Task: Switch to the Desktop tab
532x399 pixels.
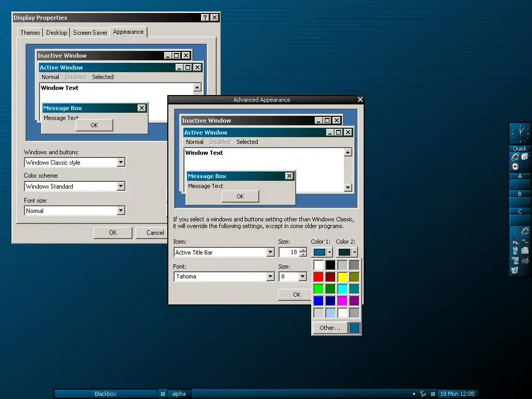Action: [x=57, y=33]
